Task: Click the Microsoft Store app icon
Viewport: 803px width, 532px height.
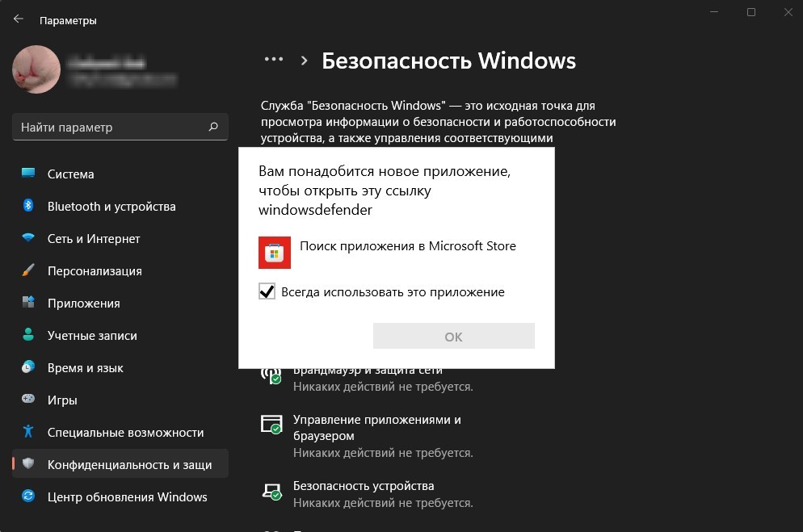Action: [275, 252]
